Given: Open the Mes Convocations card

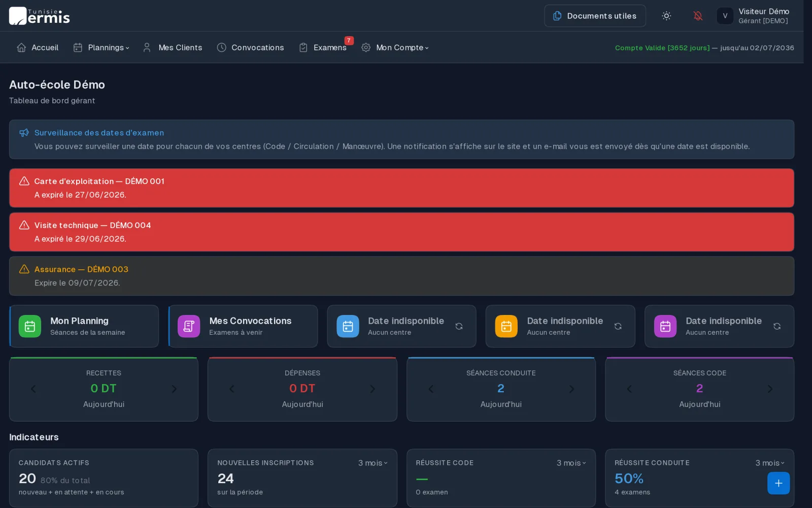Looking at the screenshot, I should (x=243, y=326).
